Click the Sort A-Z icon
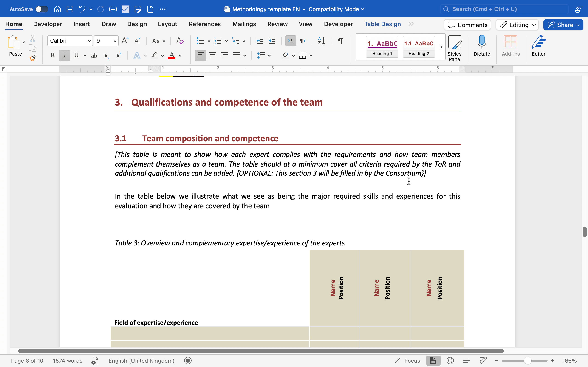Screen dimensions: 588x367 point(321,41)
